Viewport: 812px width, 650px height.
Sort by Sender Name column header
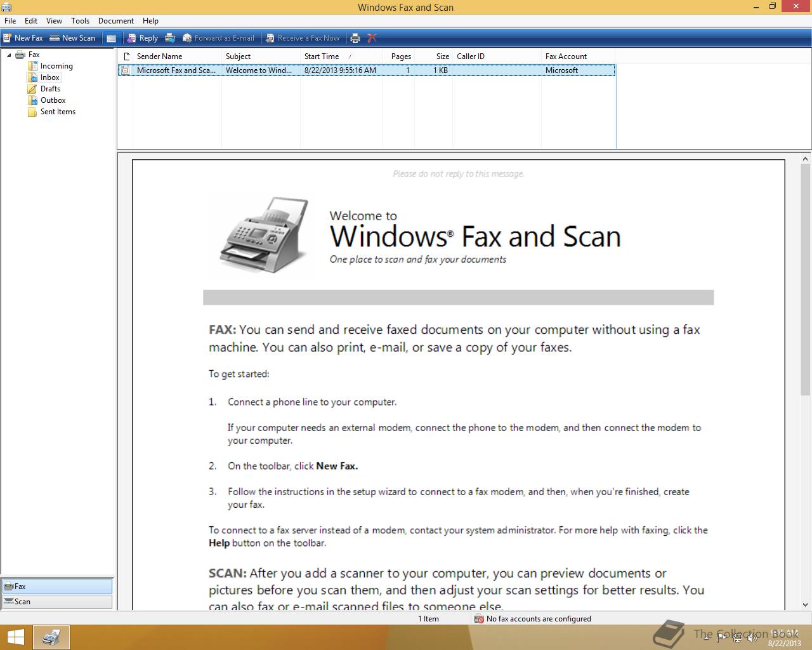pos(177,56)
